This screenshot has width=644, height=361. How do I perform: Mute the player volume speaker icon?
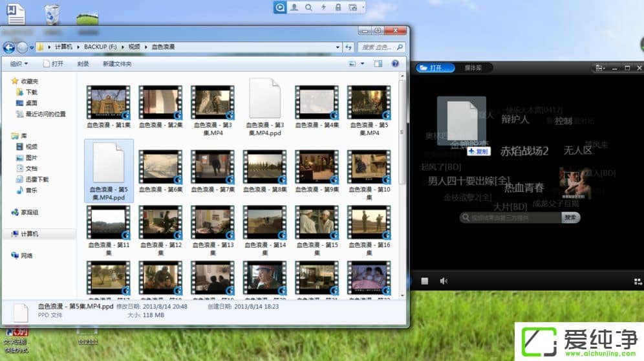444,281
